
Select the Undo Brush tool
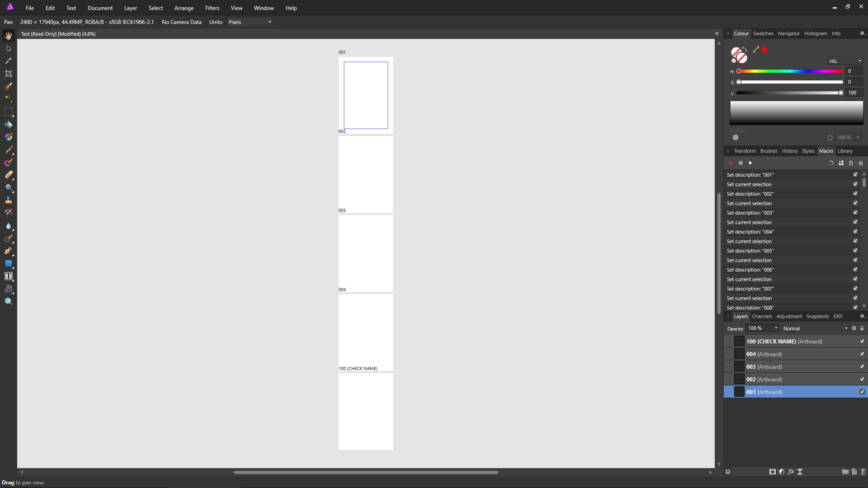pos(9,213)
